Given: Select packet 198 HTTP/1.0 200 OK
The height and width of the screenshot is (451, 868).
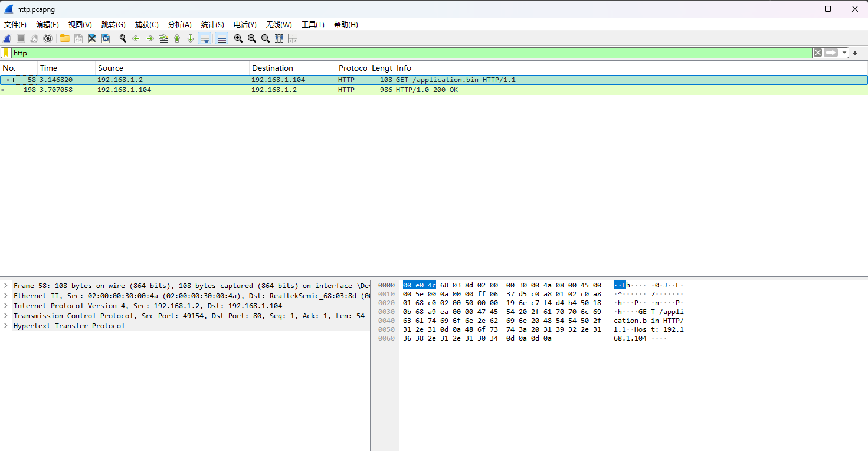Looking at the screenshot, I should click(x=434, y=90).
